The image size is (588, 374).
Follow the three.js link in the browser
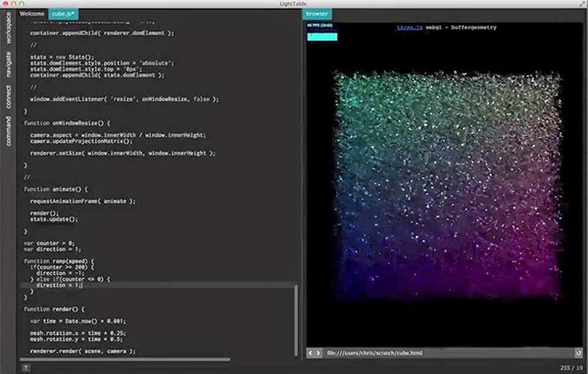[410, 27]
